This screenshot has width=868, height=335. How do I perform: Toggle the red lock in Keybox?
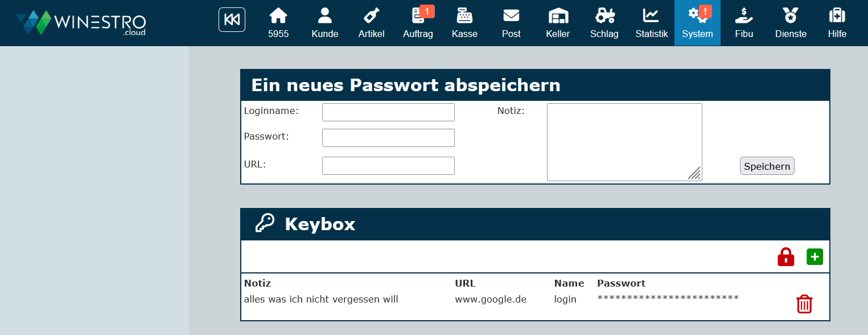(x=785, y=257)
